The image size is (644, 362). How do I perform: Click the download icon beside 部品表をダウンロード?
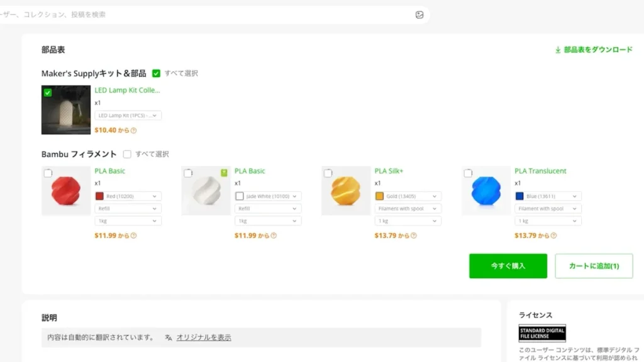coord(558,50)
